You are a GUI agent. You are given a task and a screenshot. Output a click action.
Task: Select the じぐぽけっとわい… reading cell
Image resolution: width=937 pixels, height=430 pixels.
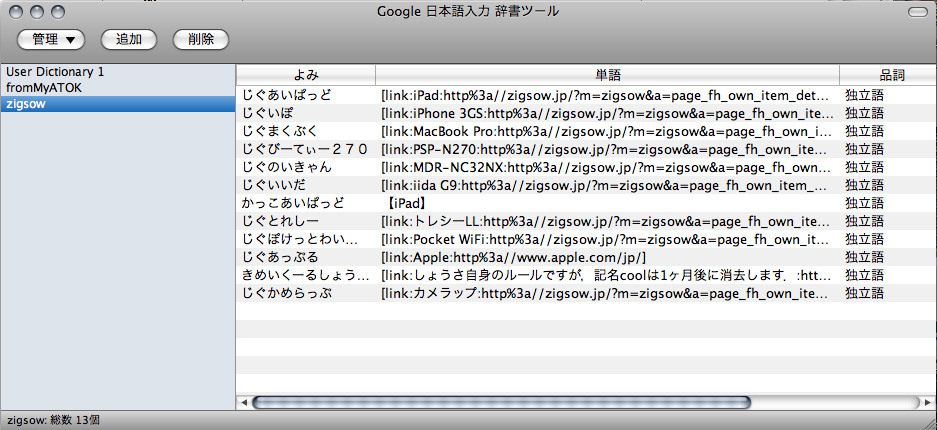click(x=306, y=239)
